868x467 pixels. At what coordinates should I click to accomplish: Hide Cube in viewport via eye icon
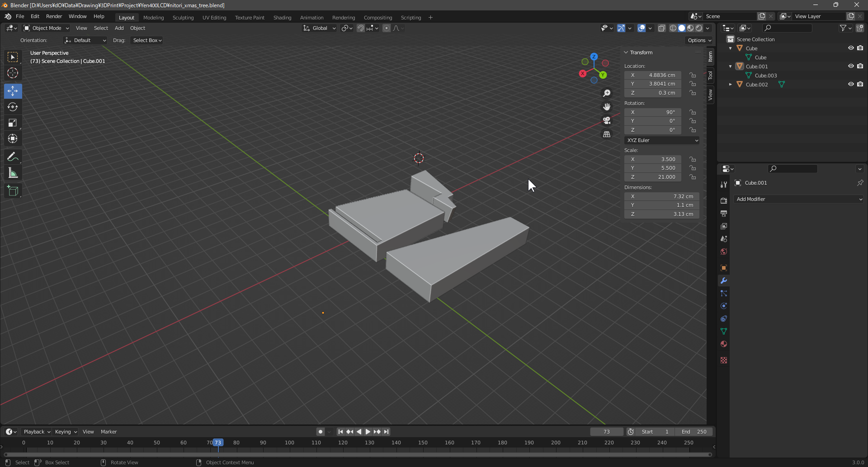(851, 48)
